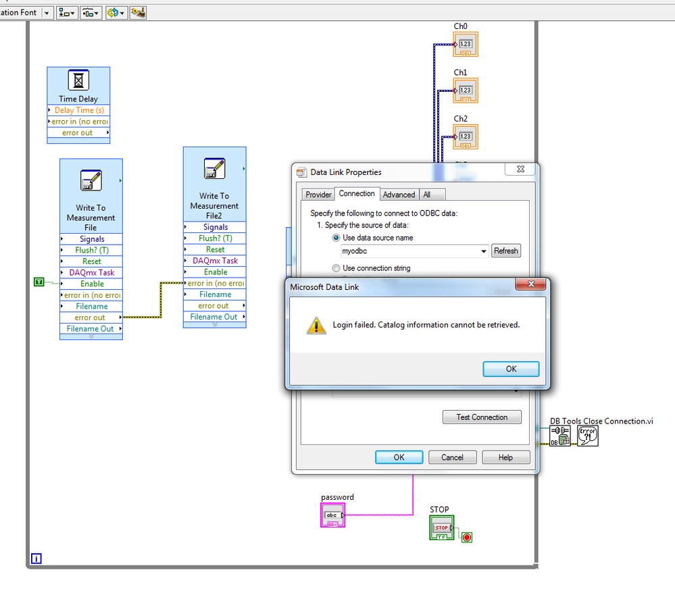Click the red loop condition terminal
This screenshot has width=675, height=616.
pos(467,537)
